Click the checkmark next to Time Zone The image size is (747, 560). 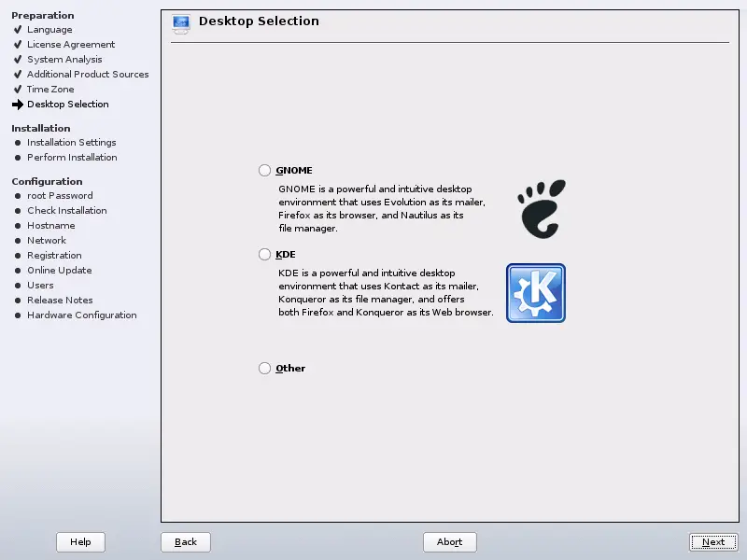point(17,90)
